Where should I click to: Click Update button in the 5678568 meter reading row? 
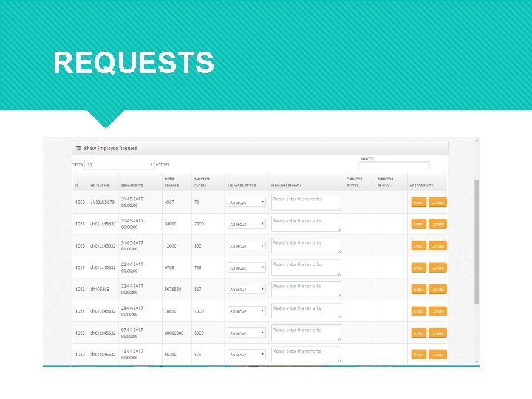(x=437, y=290)
